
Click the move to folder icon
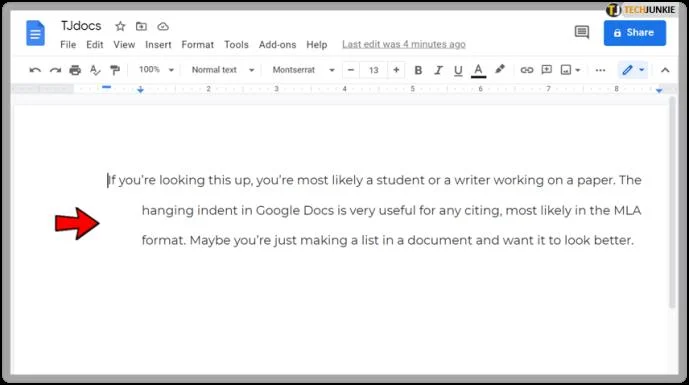(x=141, y=26)
